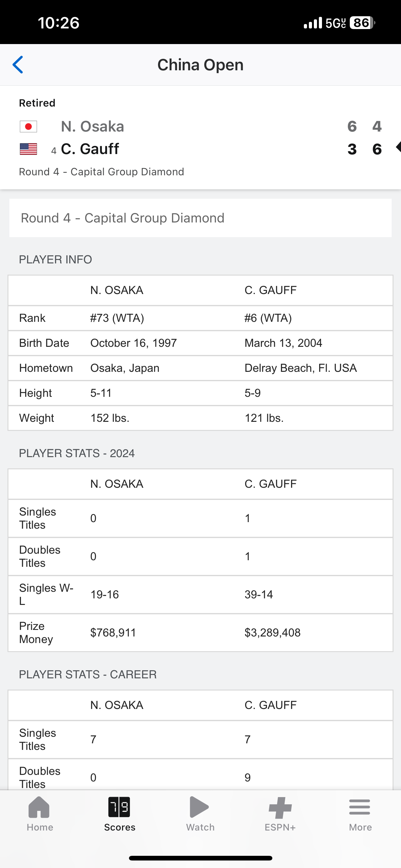Select C. Gauff player name
This screenshot has height=868, width=401.
click(x=90, y=149)
